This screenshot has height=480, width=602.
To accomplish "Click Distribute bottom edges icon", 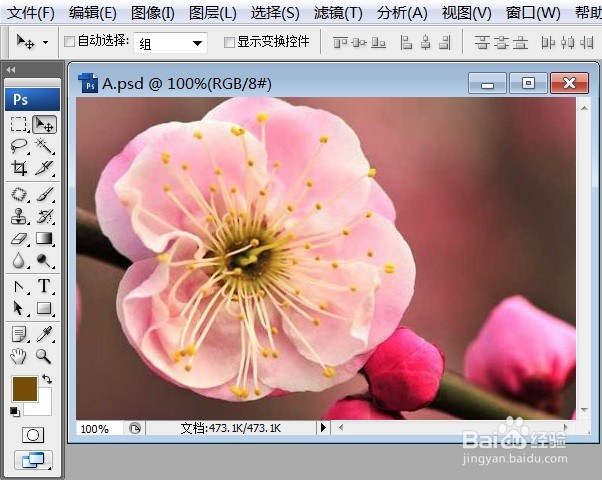I will coord(521,42).
